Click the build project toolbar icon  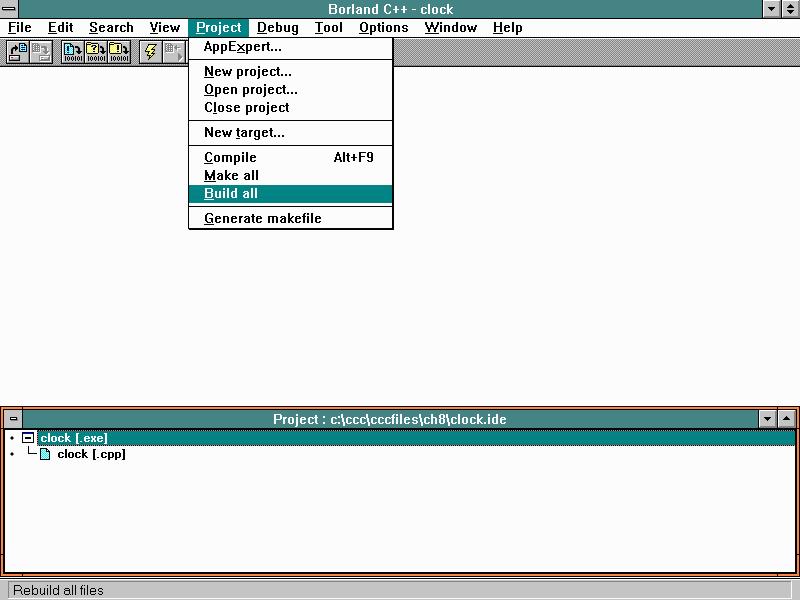click(x=119, y=51)
